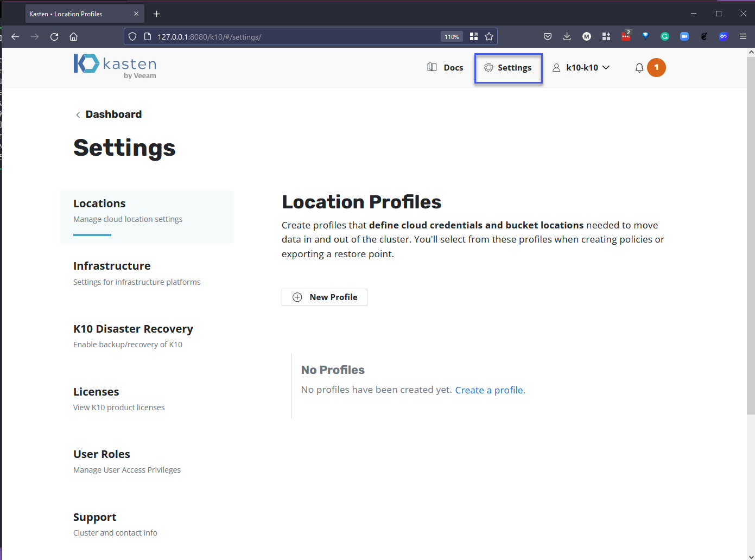Switch to the Infrastructure settings section
This screenshot has height=560, width=755.
tap(112, 266)
